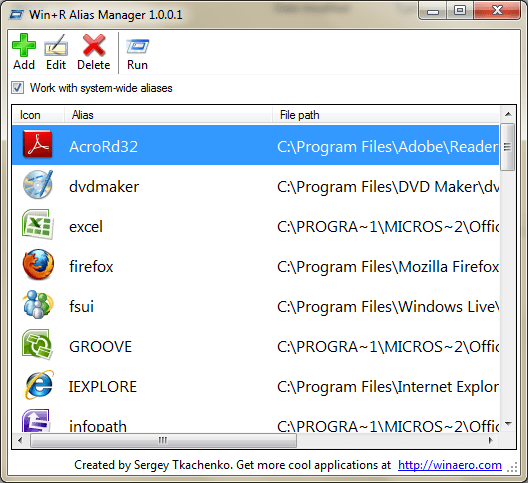The height and width of the screenshot is (483, 528).
Task: Select the dvdmaker disc icon
Action: tap(38, 185)
